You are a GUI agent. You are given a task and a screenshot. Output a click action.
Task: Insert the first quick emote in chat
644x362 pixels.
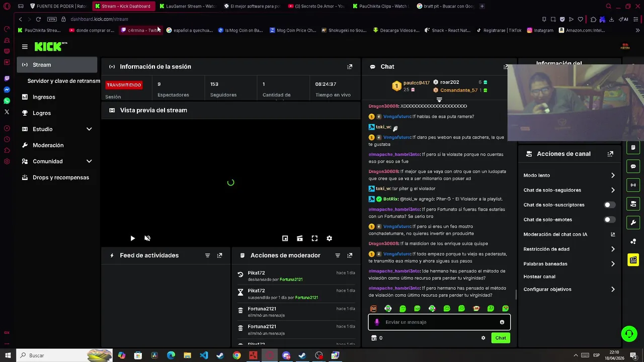[x=373, y=308]
